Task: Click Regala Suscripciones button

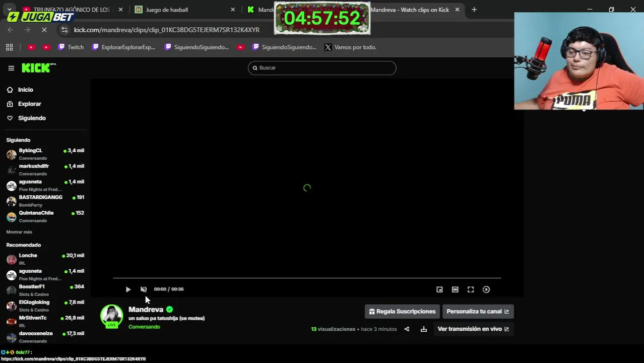Action: (402, 312)
